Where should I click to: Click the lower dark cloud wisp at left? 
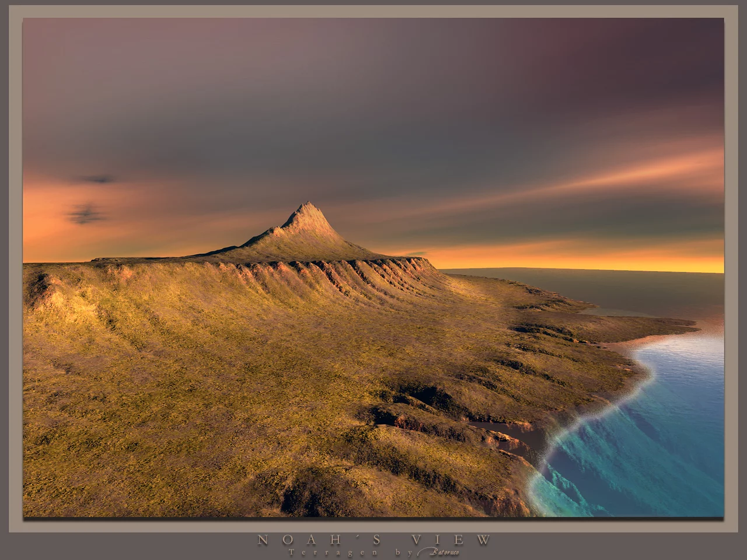click(x=86, y=215)
